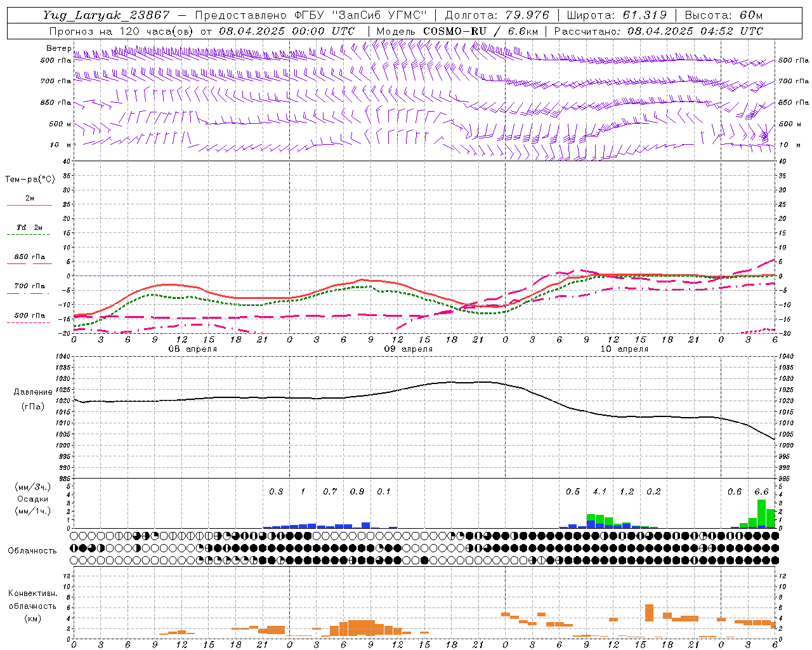
Task: Click the 1.2 precipitation total
Action: click(x=627, y=492)
